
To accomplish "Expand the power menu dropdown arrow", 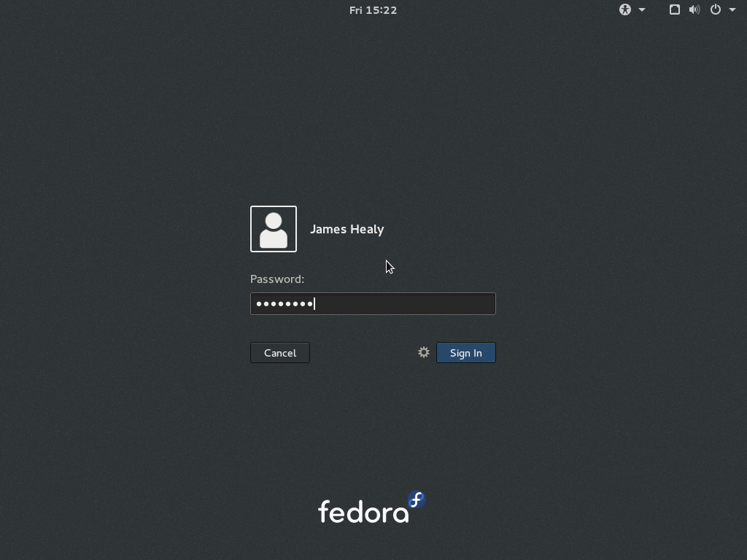I will point(732,9).
